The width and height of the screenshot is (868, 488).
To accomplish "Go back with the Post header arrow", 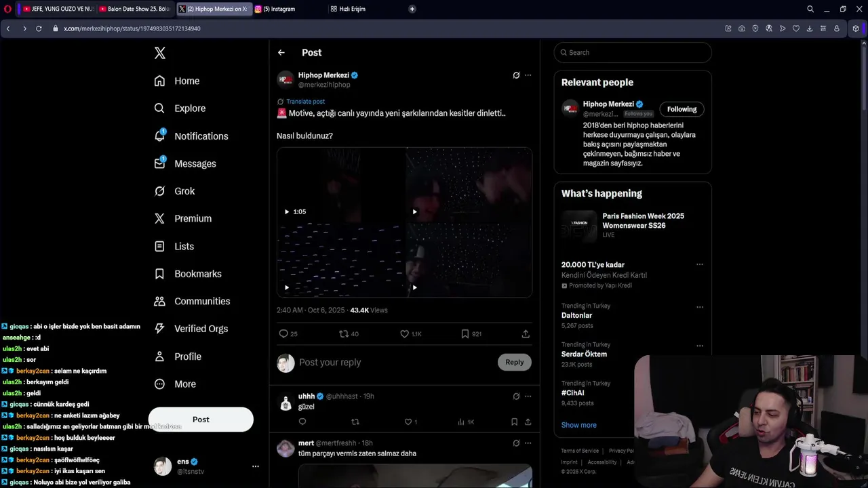I will pyautogui.click(x=281, y=52).
